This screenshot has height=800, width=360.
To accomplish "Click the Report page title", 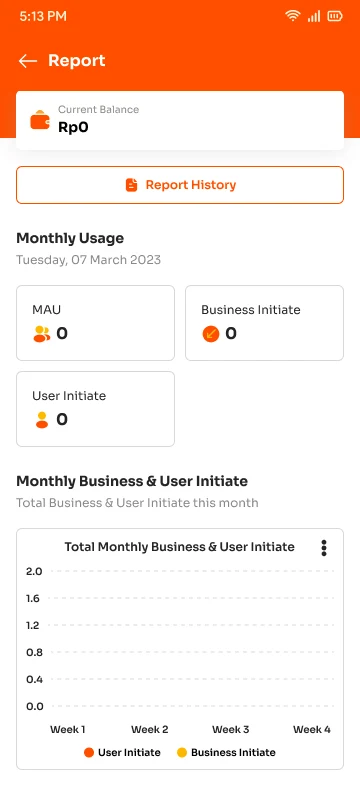I will (x=76, y=60).
